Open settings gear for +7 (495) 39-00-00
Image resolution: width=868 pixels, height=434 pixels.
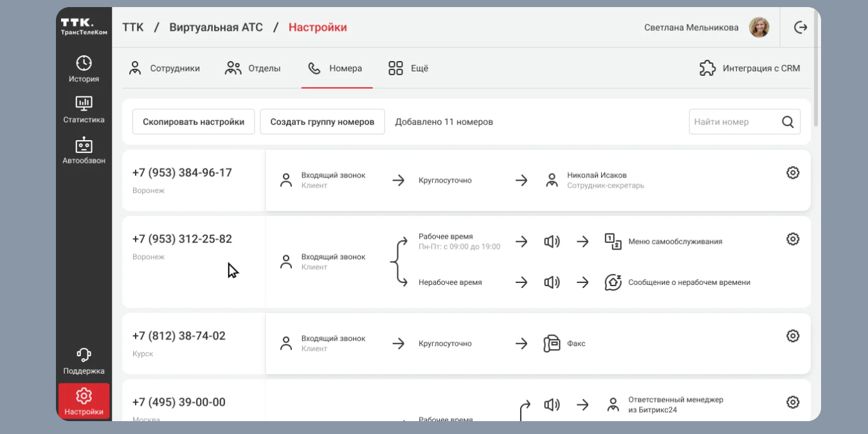tap(793, 402)
